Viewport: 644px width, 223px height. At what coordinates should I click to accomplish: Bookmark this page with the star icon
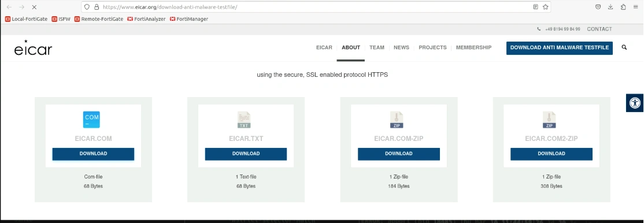(545, 7)
